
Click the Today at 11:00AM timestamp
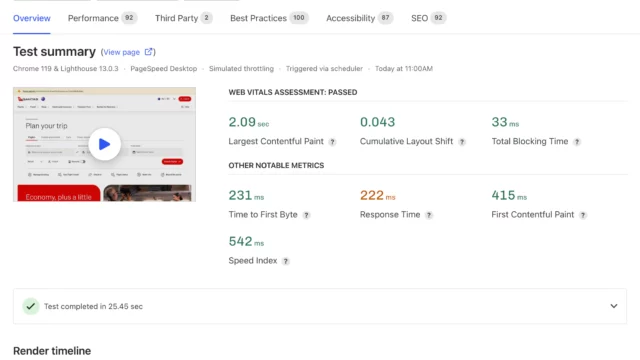coord(404,69)
